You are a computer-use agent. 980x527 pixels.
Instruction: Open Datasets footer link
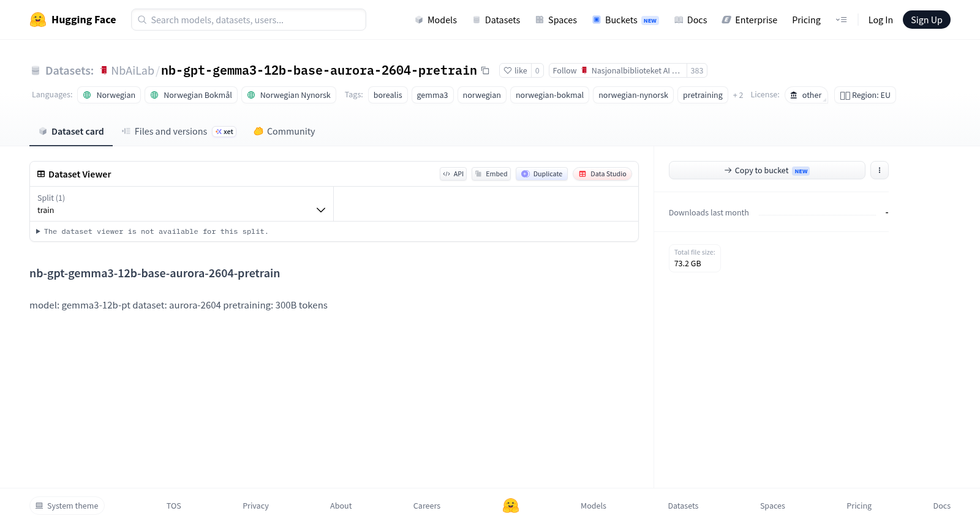(683, 506)
